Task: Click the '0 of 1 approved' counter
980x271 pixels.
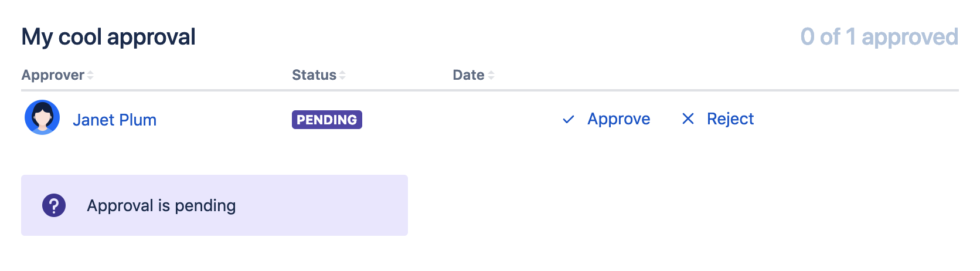Action: [879, 37]
